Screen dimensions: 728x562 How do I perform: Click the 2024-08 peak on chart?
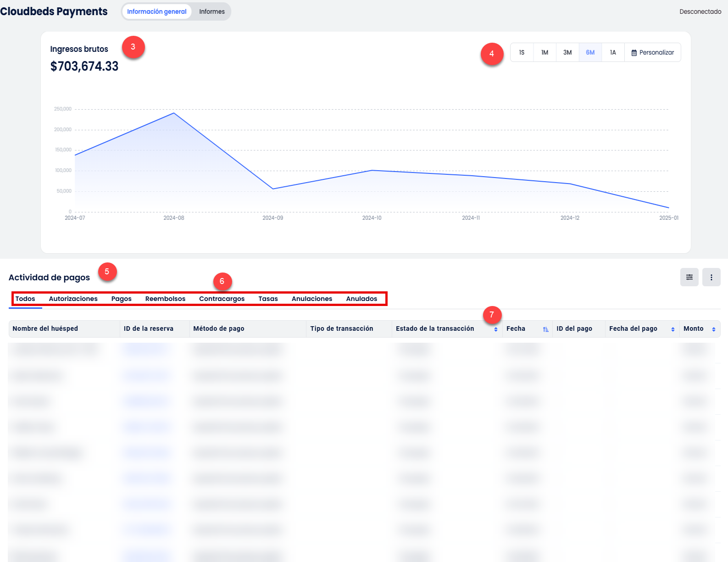tap(174, 113)
